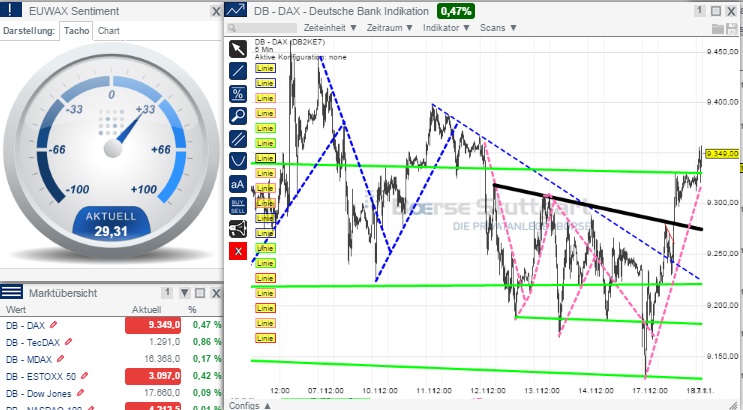Click the pencil icon next to DB - TecDAX
The width and height of the screenshot is (743, 410).
point(69,342)
